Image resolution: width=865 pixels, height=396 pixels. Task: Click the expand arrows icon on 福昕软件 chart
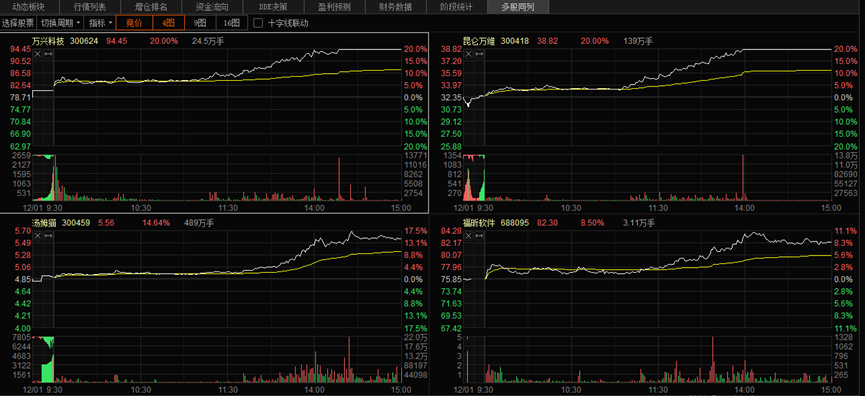tap(479, 236)
